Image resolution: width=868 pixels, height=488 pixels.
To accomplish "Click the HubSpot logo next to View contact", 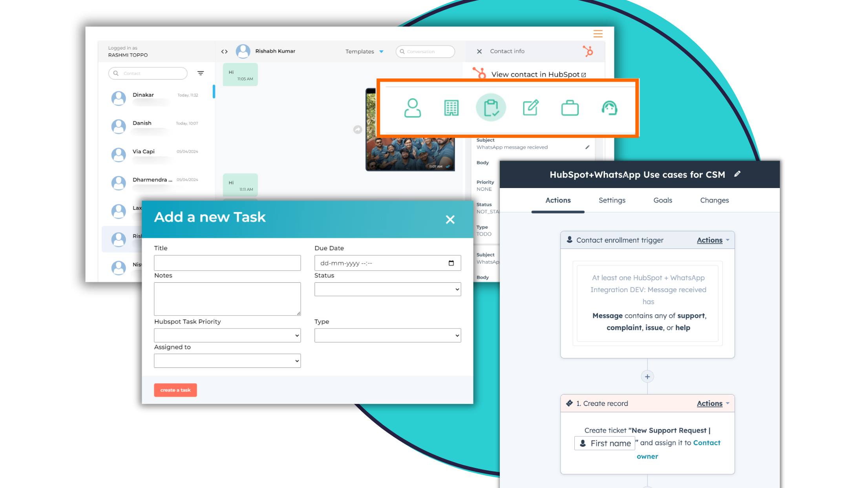I will pos(479,73).
